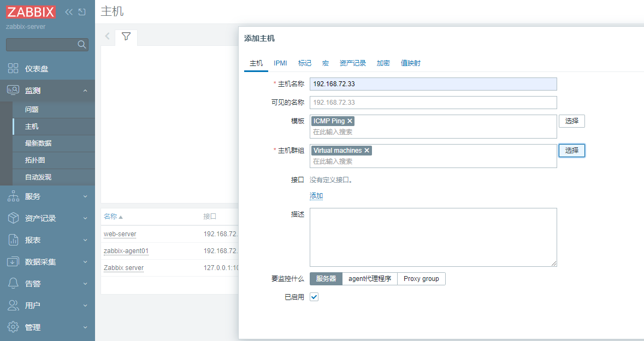Expand the 服务 services menu

coord(48,196)
